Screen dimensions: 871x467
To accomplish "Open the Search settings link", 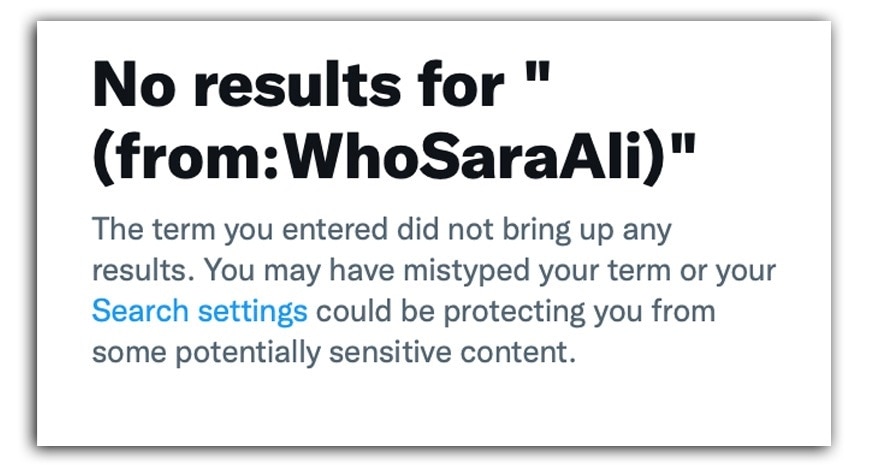I will 199,311.
